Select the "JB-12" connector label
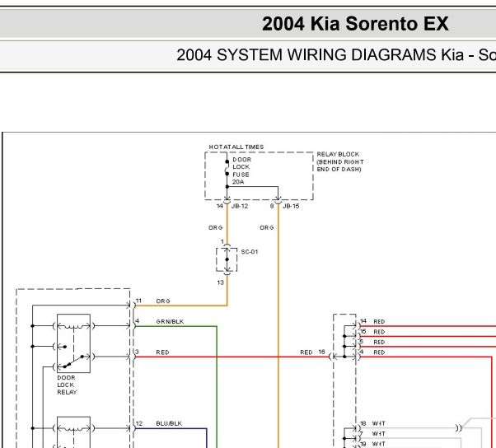This screenshot has height=448, width=496. [x=240, y=206]
